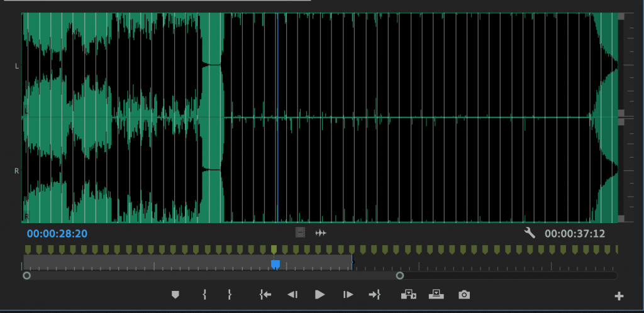
Task: Click the Out point edge of the shaded range
Action: tap(352, 262)
